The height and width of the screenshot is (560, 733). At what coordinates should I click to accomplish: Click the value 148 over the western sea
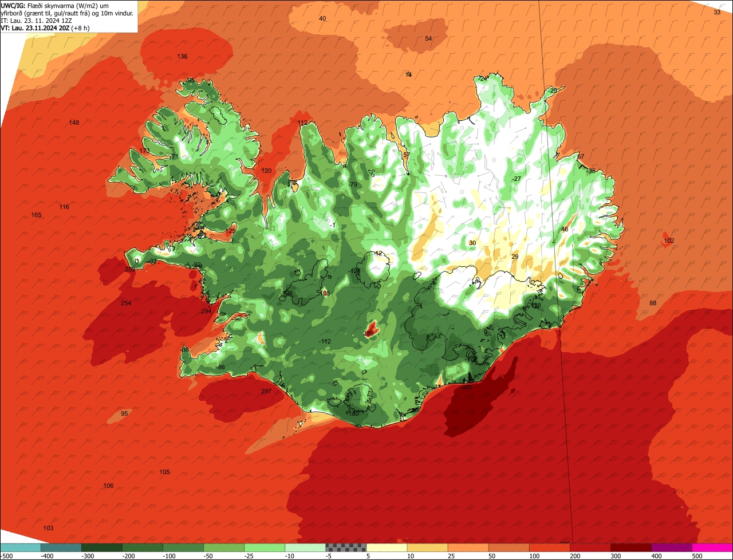click(74, 123)
